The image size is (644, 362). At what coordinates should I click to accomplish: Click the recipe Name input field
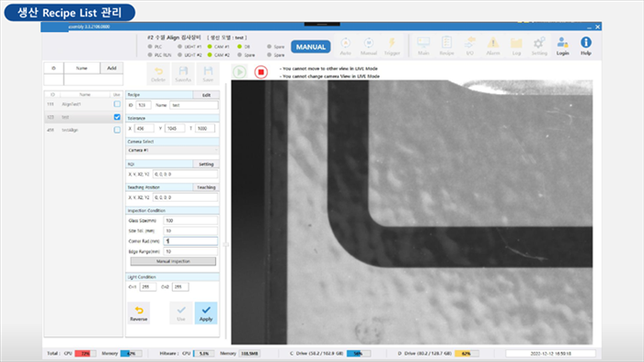coord(194,105)
